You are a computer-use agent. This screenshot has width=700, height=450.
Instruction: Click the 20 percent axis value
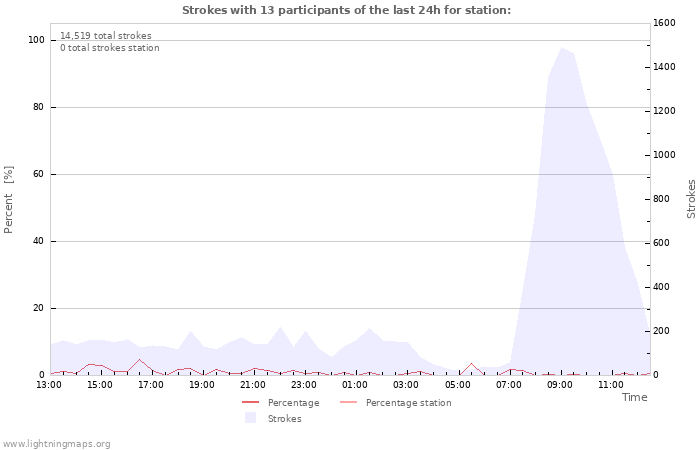[x=38, y=308]
